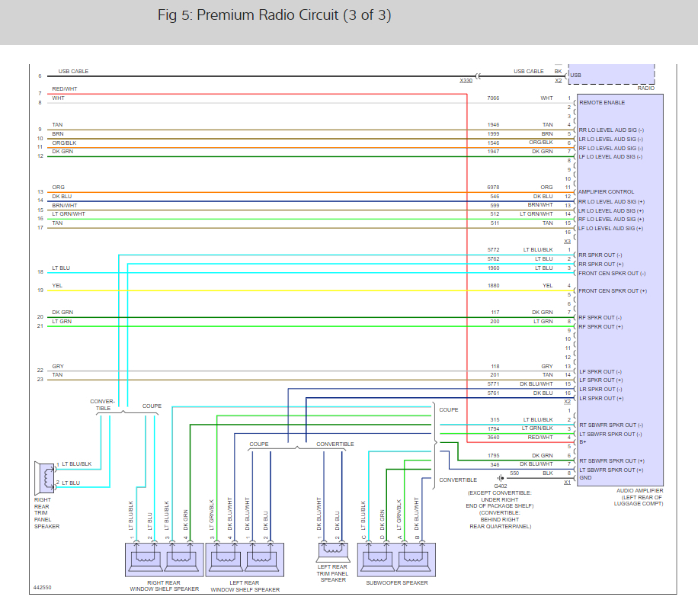This screenshot has height=616, width=698.
Task: Click the B+ amplifier pin label
Action: pyautogui.click(x=583, y=443)
